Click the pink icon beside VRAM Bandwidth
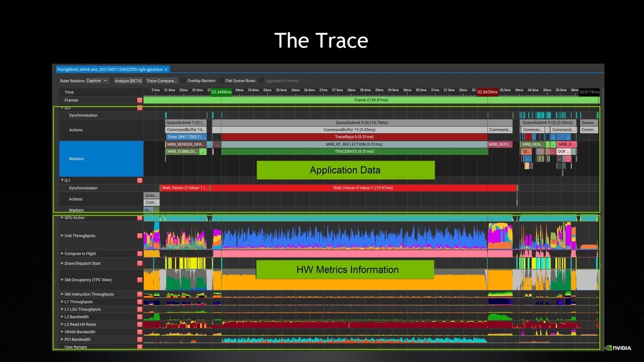Image resolution: width=644 pixels, height=362 pixels. [x=140, y=332]
